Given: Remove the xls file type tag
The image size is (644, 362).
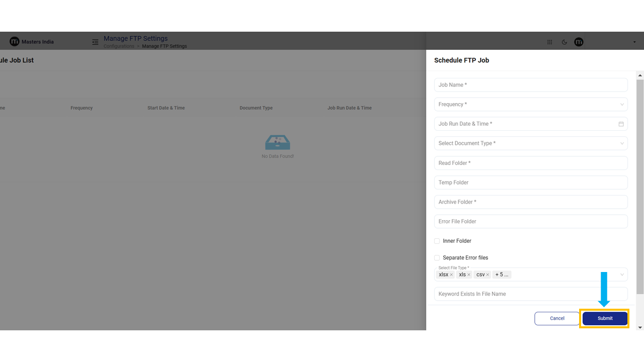Looking at the screenshot, I should [469, 275].
